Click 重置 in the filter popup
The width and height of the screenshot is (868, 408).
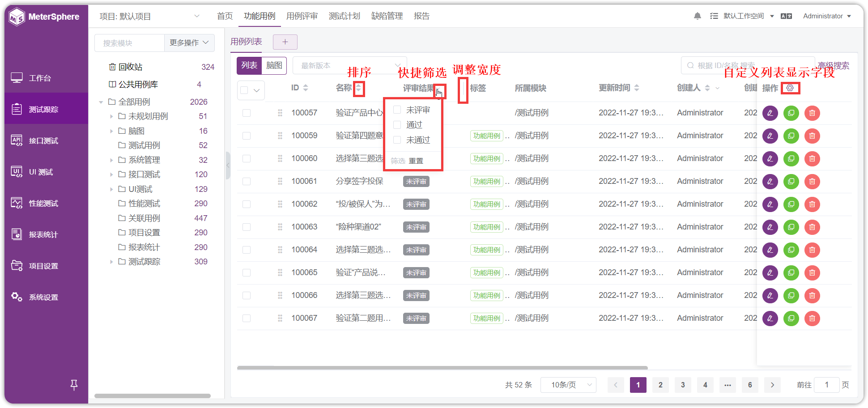[416, 161]
